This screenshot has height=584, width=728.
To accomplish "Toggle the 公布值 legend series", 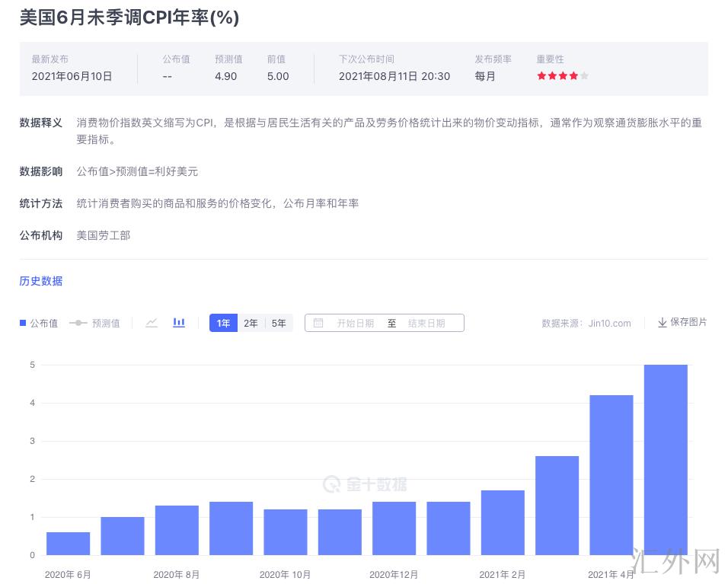I will [x=39, y=323].
